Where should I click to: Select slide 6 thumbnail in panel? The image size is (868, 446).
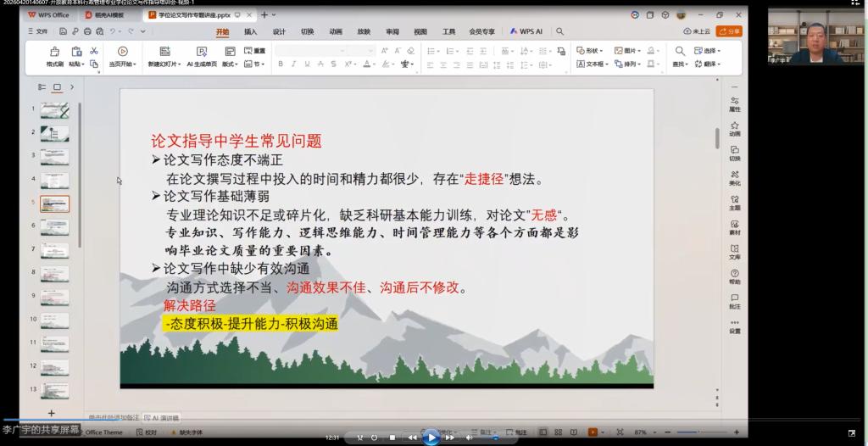[54, 227]
